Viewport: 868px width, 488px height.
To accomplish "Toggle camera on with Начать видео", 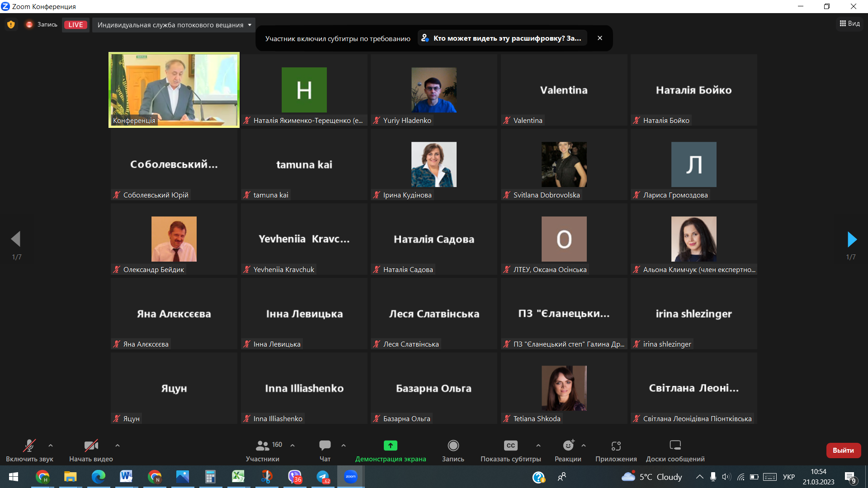I will point(91,446).
